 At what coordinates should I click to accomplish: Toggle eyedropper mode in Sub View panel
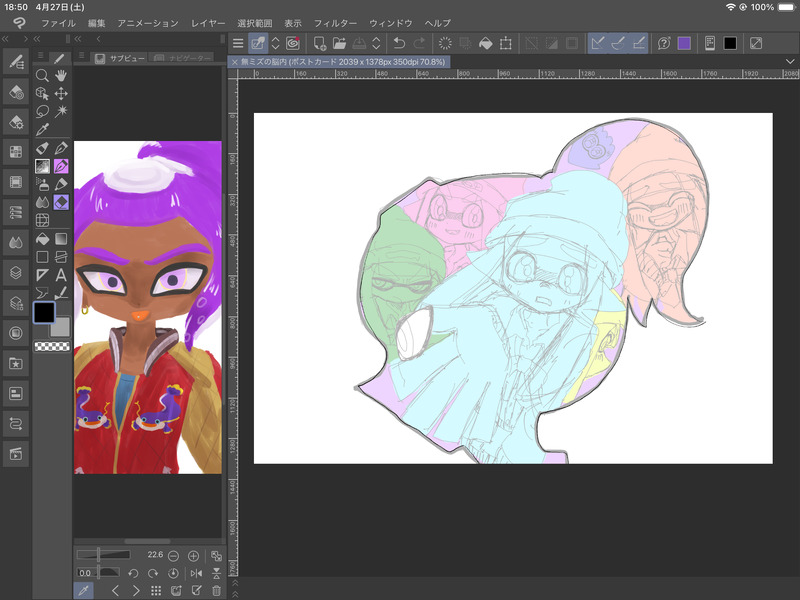click(85, 591)
